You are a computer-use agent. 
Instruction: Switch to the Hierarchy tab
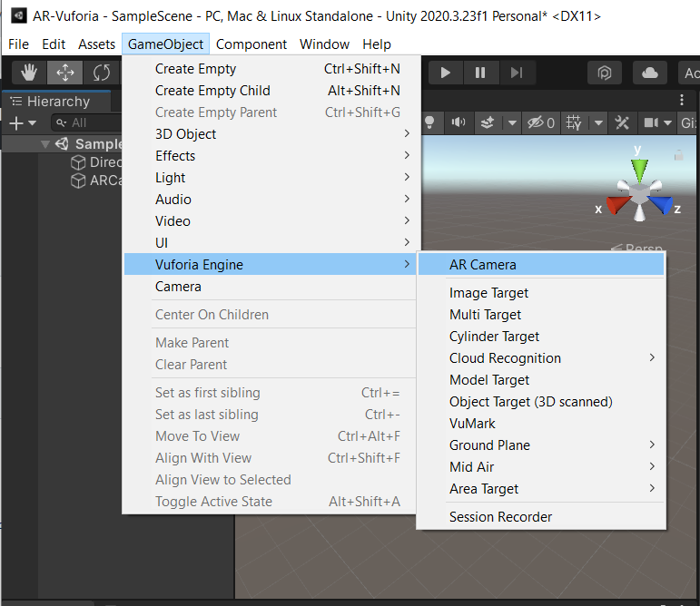[57, 102]
